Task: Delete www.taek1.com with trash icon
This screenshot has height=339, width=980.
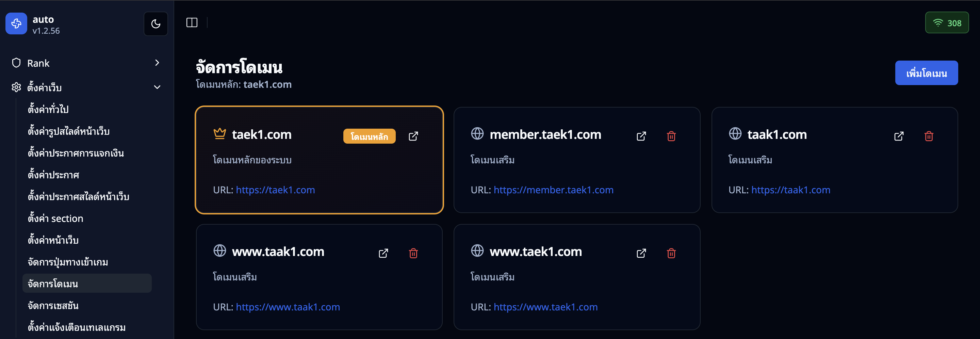Action: click(671, 253)
